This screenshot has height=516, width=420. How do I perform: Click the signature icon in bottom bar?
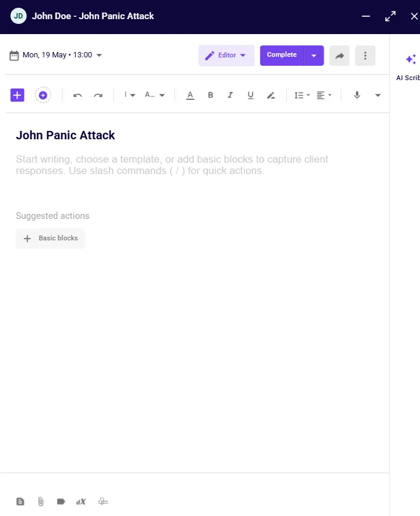pyautogui.click(x=104, y=502)
